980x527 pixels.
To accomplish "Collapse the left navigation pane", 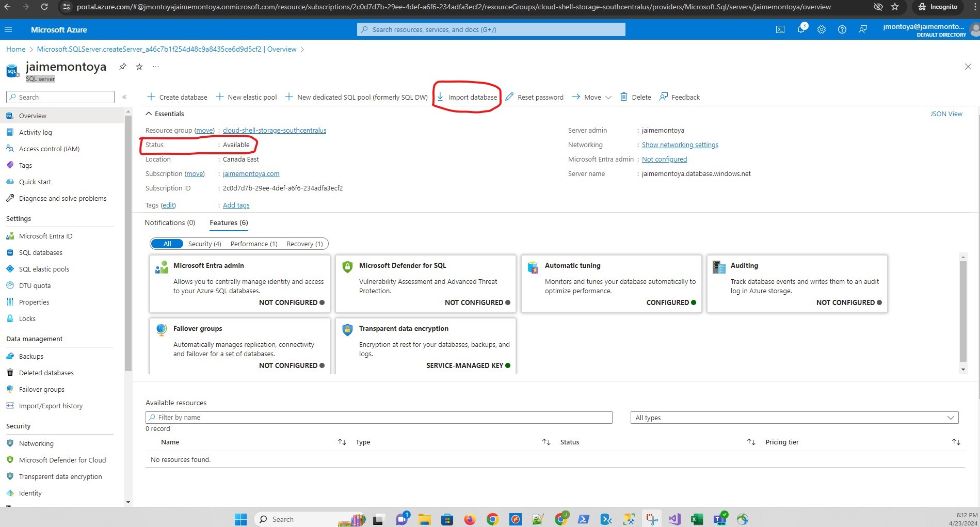I will (124, 97).
